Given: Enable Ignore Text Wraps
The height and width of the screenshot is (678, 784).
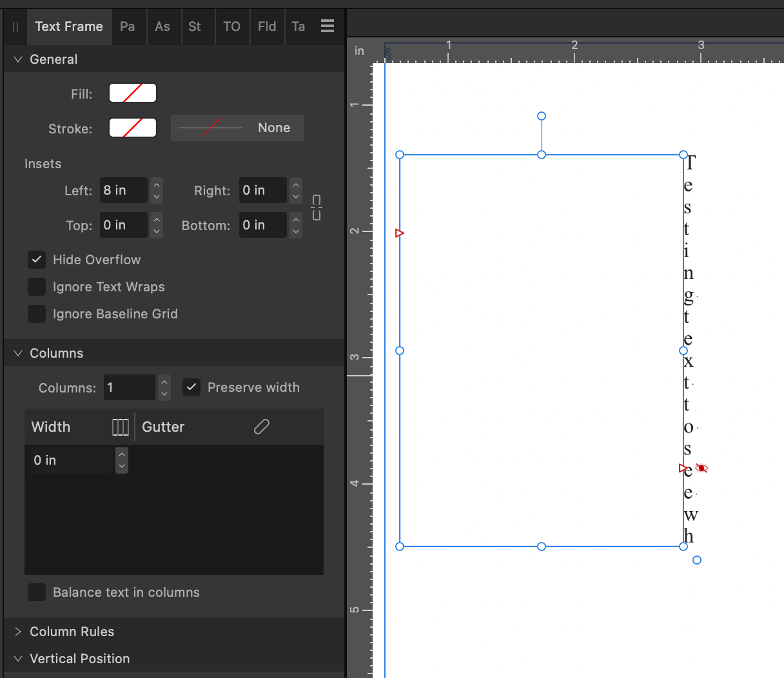Looking at the screenshot, I should point(37,287).
